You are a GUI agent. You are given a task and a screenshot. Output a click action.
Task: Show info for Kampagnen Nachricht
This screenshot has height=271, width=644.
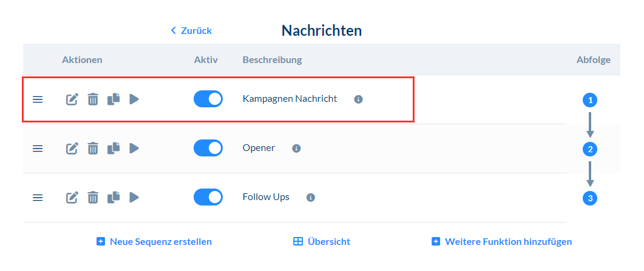coord(358,99)
